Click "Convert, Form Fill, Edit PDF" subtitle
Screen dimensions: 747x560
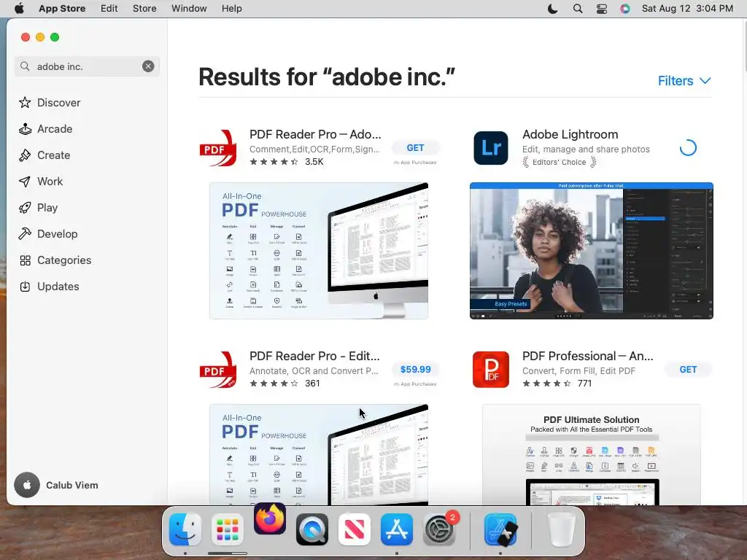578,370
